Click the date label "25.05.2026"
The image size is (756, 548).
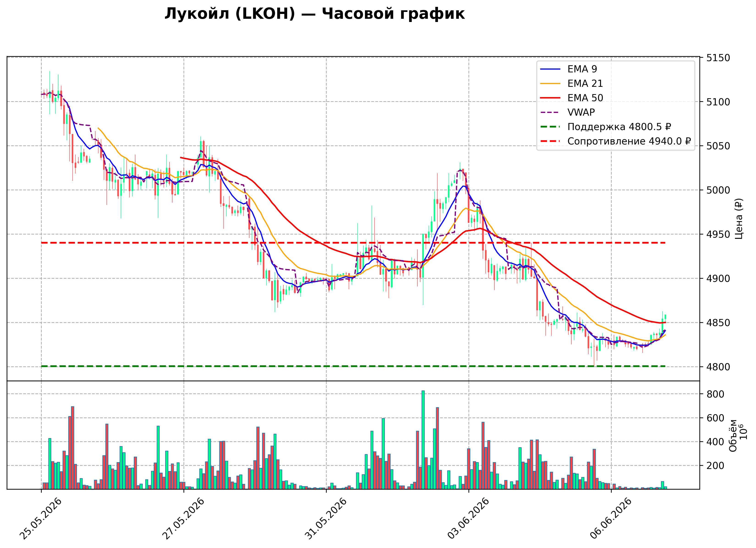click(41, 519)
